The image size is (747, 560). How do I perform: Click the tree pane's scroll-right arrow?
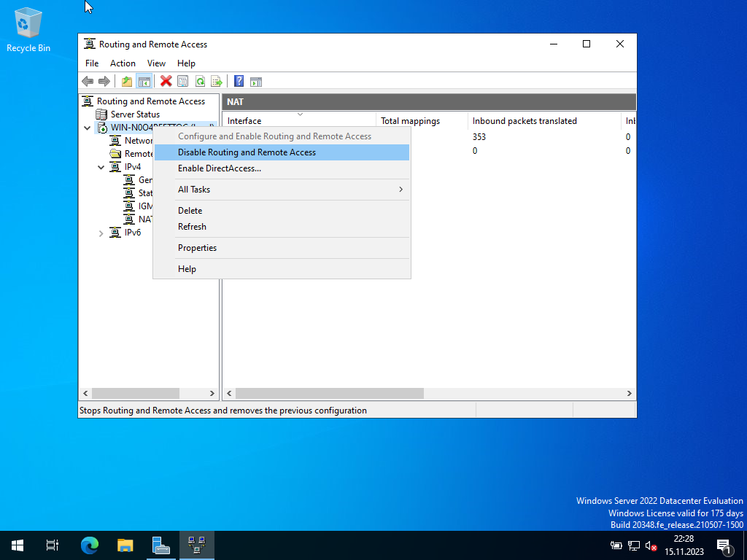pyautogui.click(x=212, y=393)
